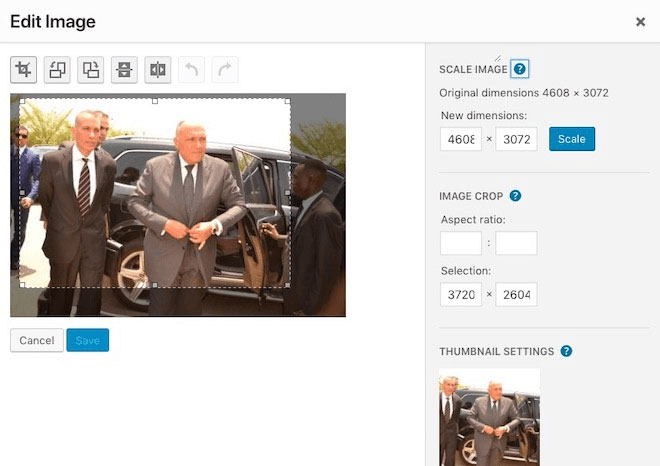Click the selection height field 2604

(516, 295)
